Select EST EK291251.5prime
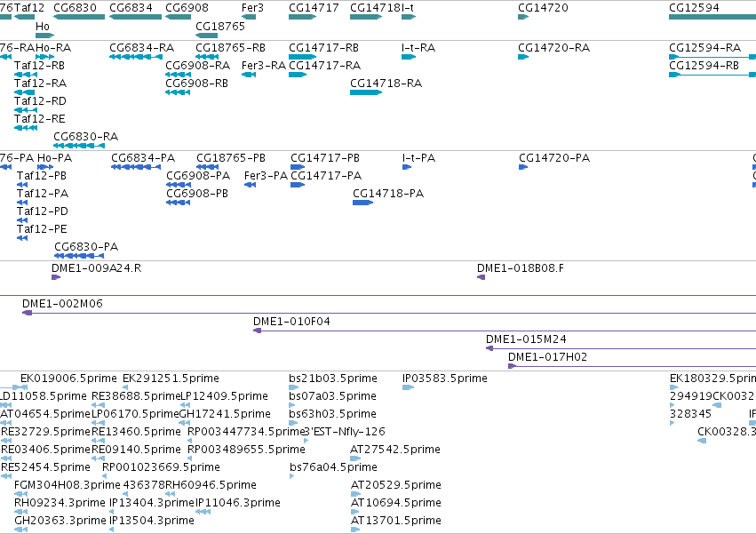 [x=171, y=379]
